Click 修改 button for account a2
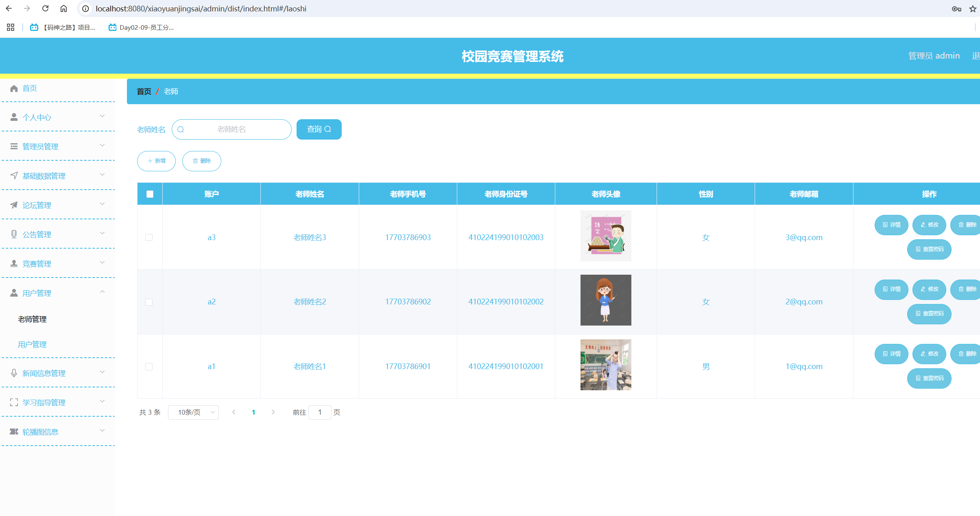This screenshot has width=980, height=516. pyautogui.click(x=929, y=289)
